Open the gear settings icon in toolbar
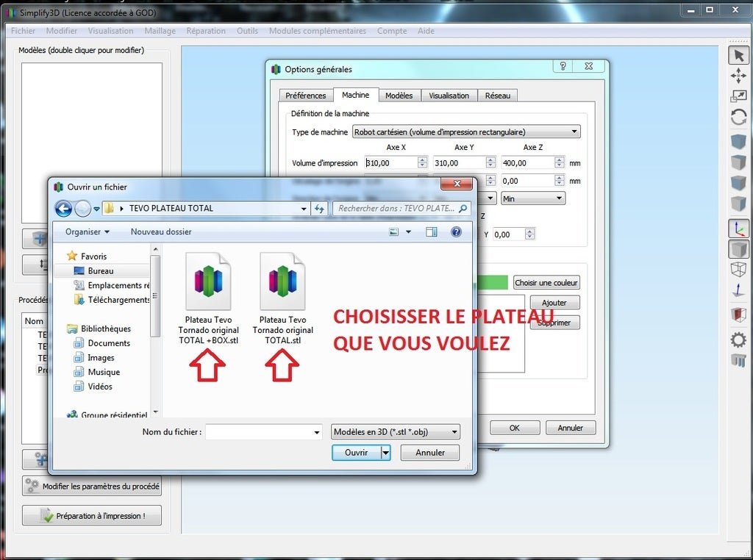The height and width of the screenshot is (560, 753). click(738, 340)
